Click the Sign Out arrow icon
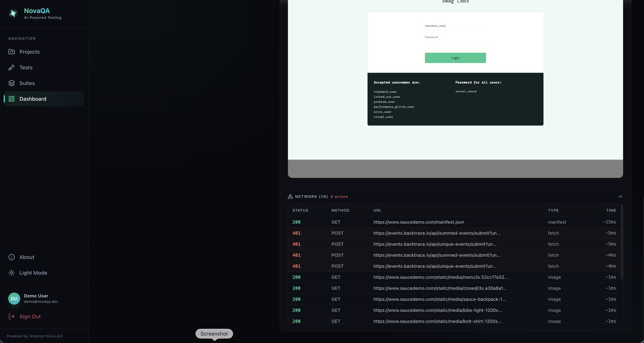 pyautogui.click(x=12, y=316)
